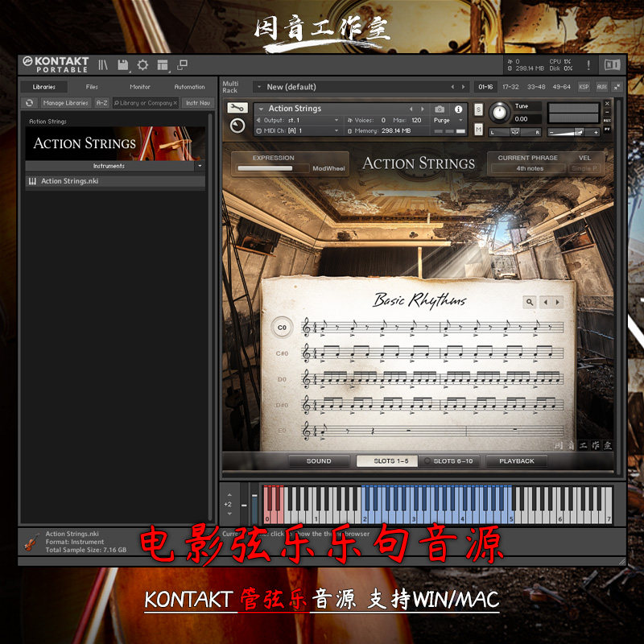Viewport: 644px width, 644px height.
Task: Select rack page 49-64
Action: pyautogui.click(x=561, y=87)
